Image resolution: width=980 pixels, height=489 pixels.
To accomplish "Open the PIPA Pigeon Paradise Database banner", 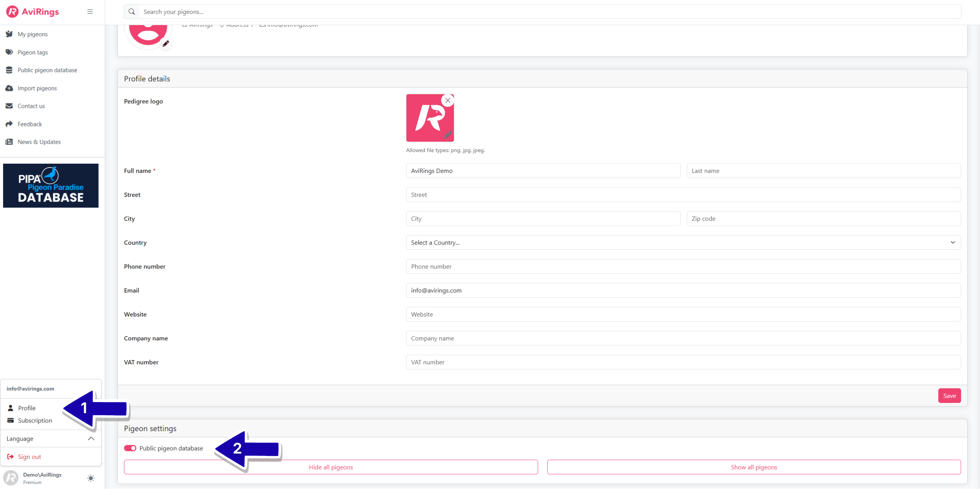I will [x=51, y=186].
